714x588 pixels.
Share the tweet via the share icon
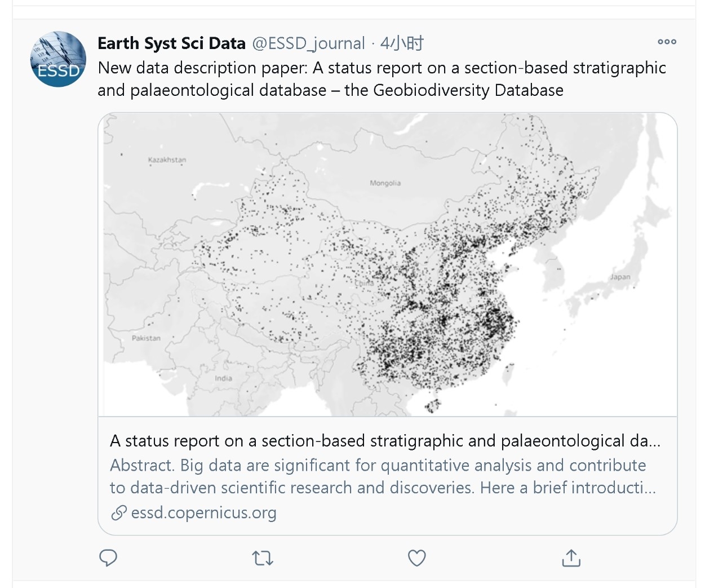(x=571, y=558)
